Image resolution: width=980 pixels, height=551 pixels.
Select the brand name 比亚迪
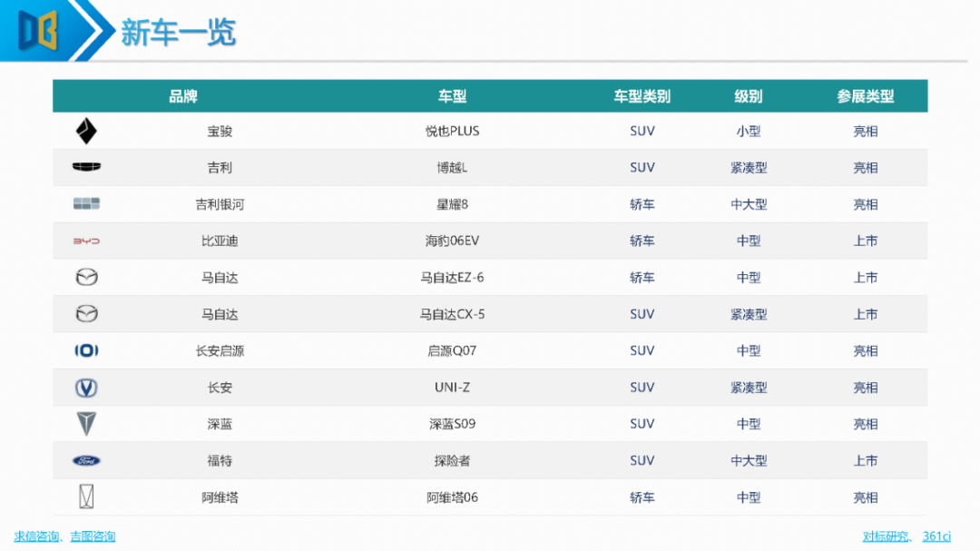point(220,241)
